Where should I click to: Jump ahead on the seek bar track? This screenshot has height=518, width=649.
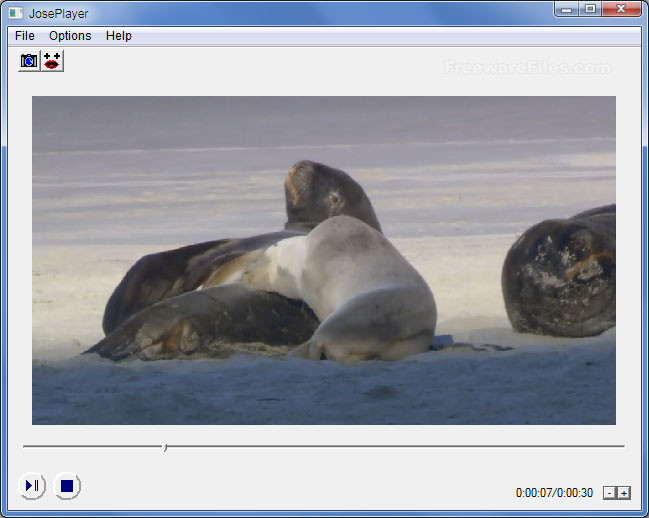click(395, 446)
